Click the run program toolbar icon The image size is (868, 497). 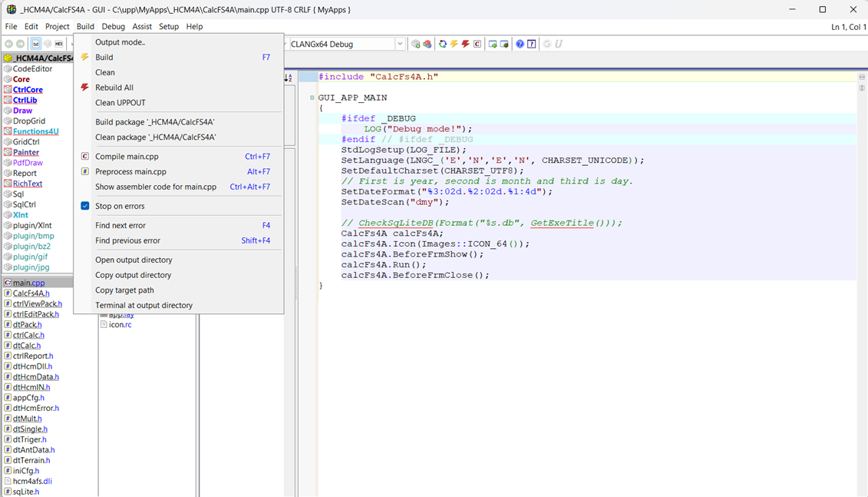click(493, 44)
